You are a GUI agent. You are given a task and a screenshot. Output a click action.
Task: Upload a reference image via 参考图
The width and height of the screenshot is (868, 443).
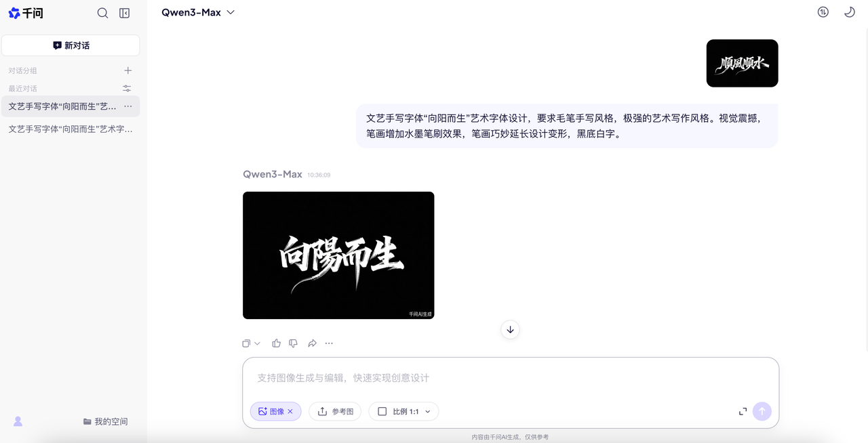click(334, 411)
